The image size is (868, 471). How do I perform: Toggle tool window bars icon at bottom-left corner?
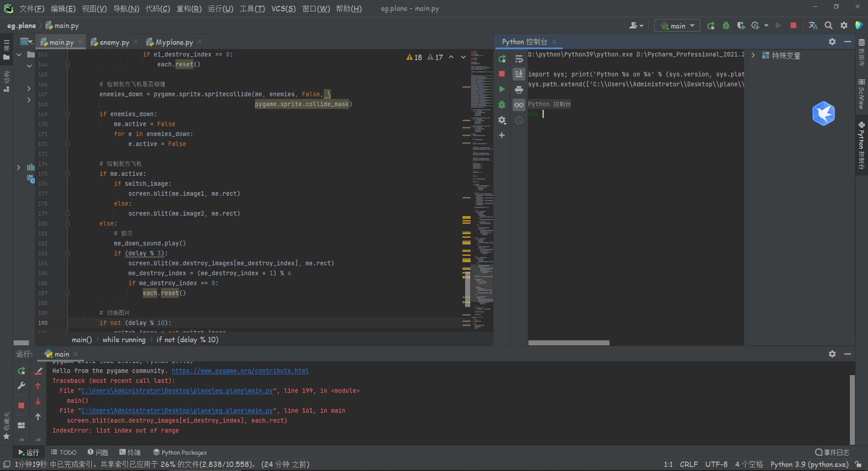click(7, 464)
